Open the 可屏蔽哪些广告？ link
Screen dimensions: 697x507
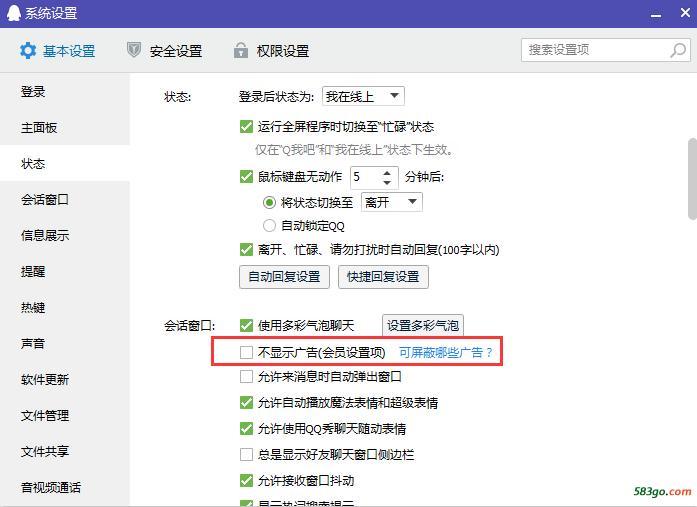[x=446, y=353]
